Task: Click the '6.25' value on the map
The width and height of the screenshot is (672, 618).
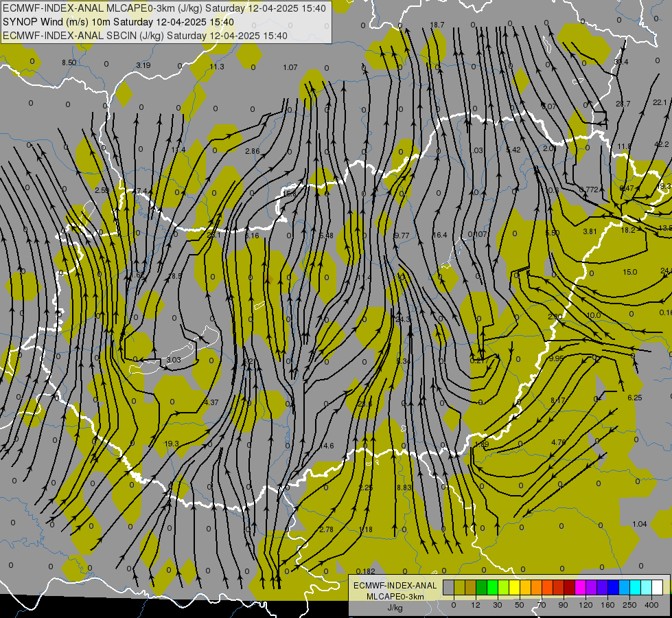Action: point(635,398)
